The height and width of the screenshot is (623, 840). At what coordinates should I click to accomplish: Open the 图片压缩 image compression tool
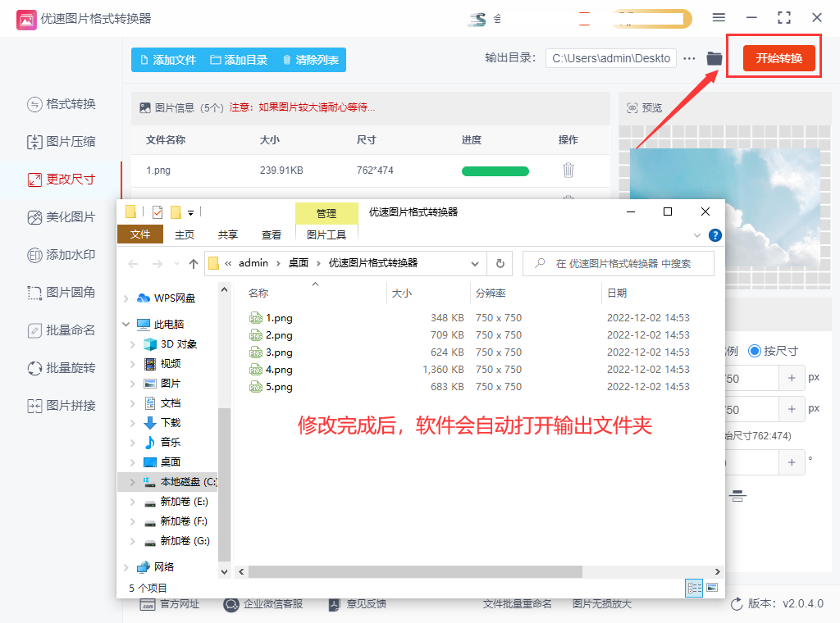point(61,142)
